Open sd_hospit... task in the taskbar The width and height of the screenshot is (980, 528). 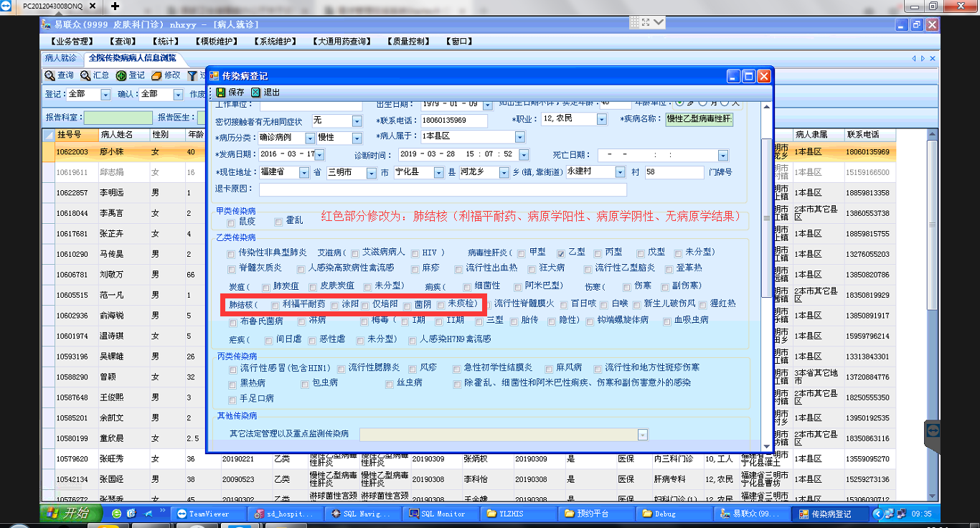285,514
